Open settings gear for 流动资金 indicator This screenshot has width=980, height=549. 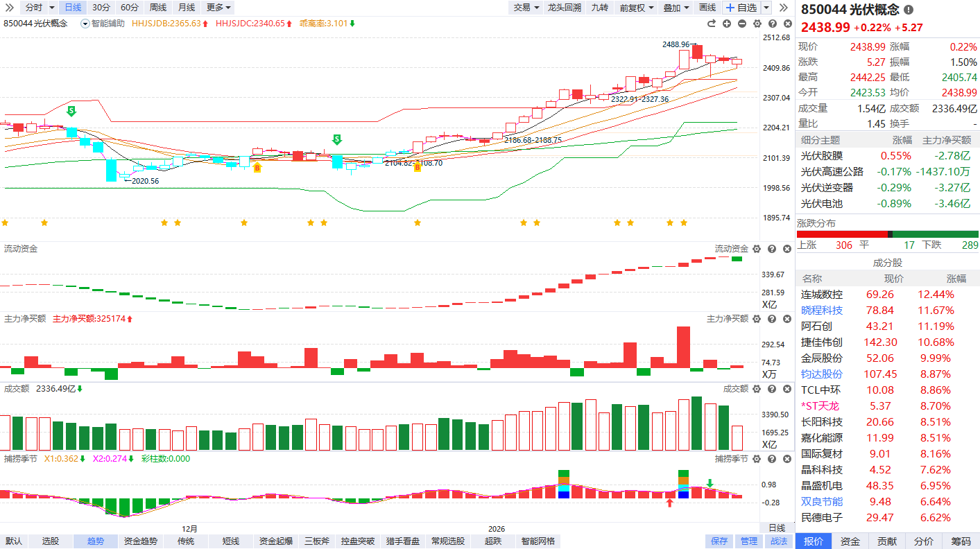[x=757, y=249]
